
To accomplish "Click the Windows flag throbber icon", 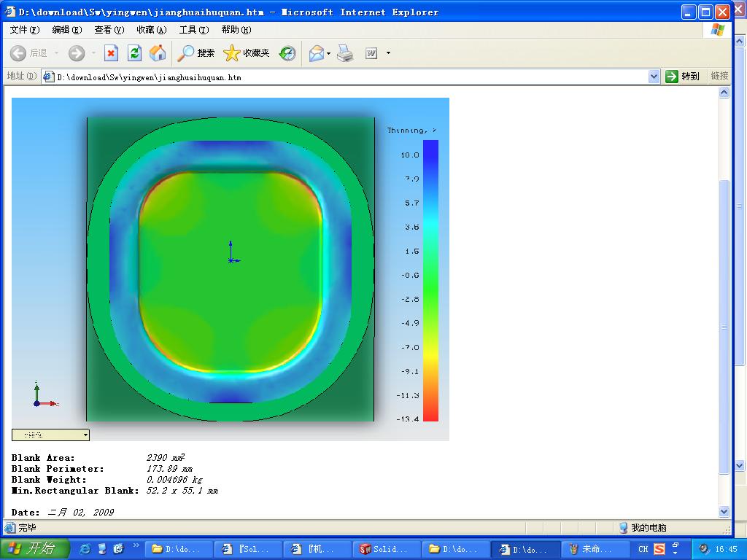I will point(718,30).
